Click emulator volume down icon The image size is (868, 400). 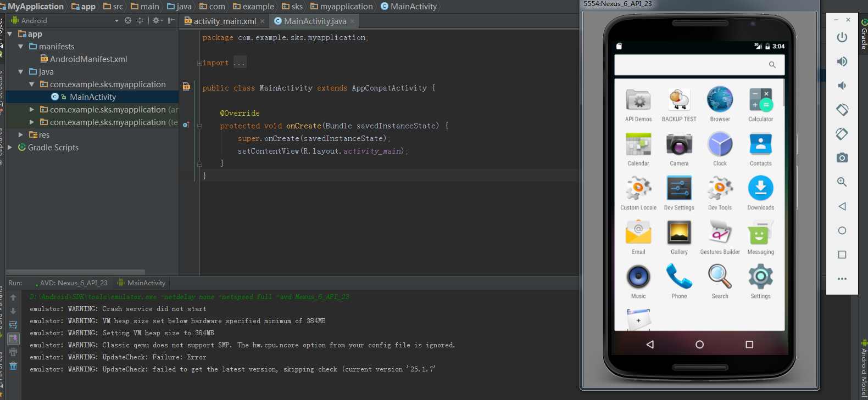coord(842,86)
